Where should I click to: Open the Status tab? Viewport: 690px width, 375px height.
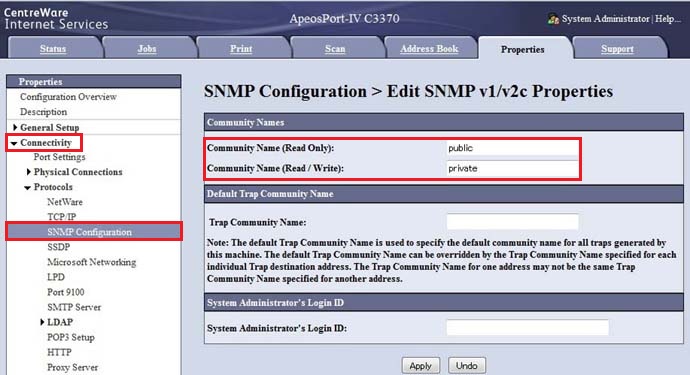53,49
